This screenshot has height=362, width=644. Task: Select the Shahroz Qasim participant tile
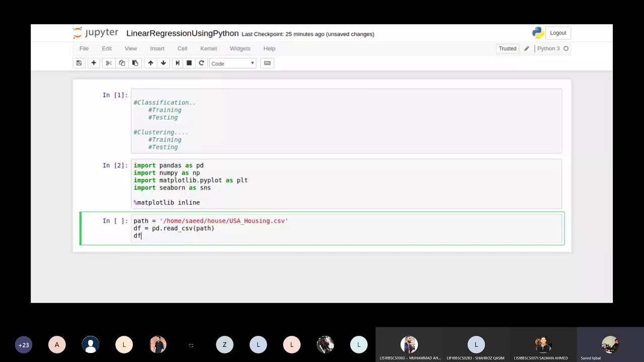476,345
